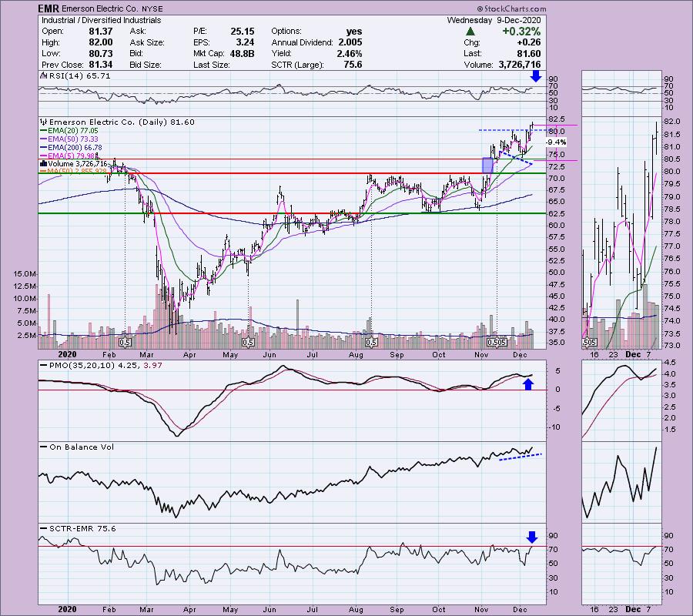Screen dimensions: 693x616
Task: Click the green up-triangle change indicator
Action: (x=470, y=32)
